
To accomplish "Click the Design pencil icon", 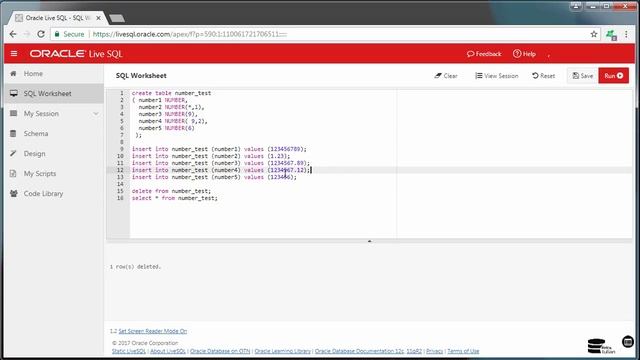I will click(x=13, y=153).
